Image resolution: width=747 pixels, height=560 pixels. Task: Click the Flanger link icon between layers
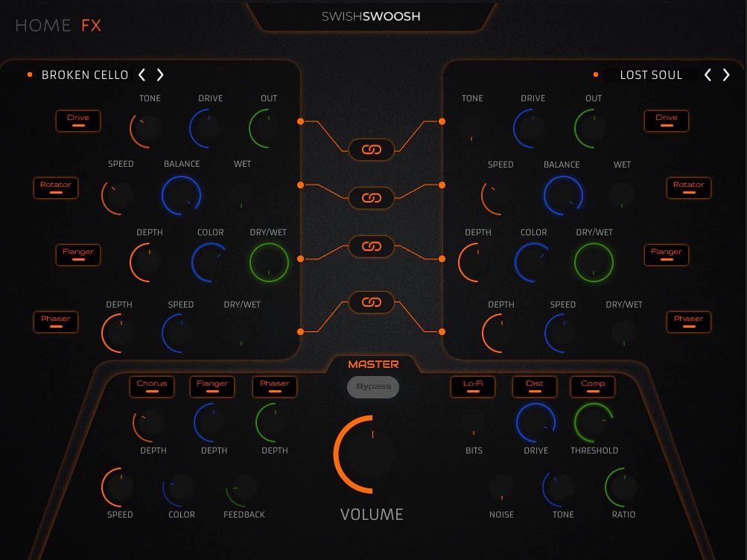(372, 246)
